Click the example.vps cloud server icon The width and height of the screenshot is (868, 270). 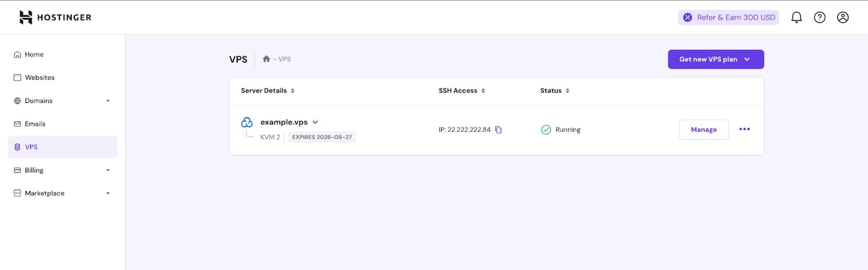coord(247,123)
